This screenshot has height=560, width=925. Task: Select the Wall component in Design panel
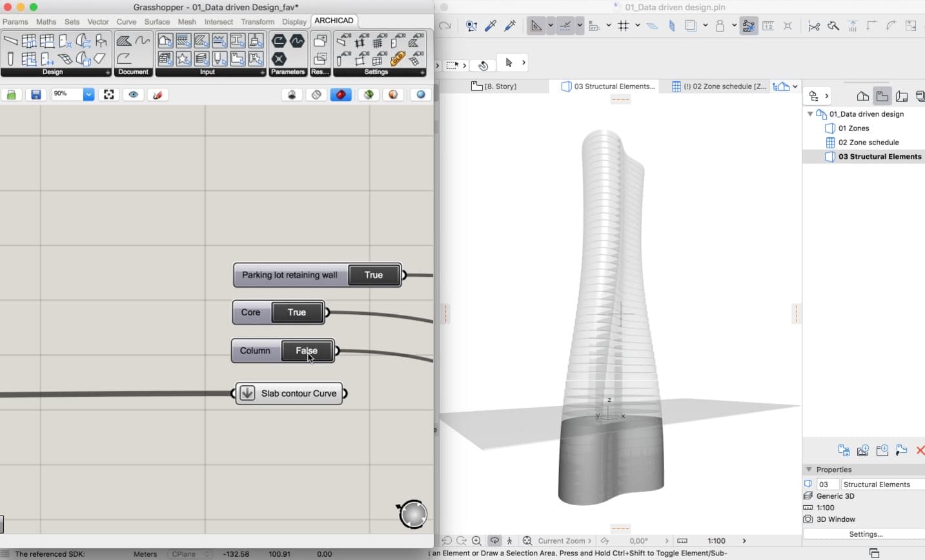pos(10,41)
